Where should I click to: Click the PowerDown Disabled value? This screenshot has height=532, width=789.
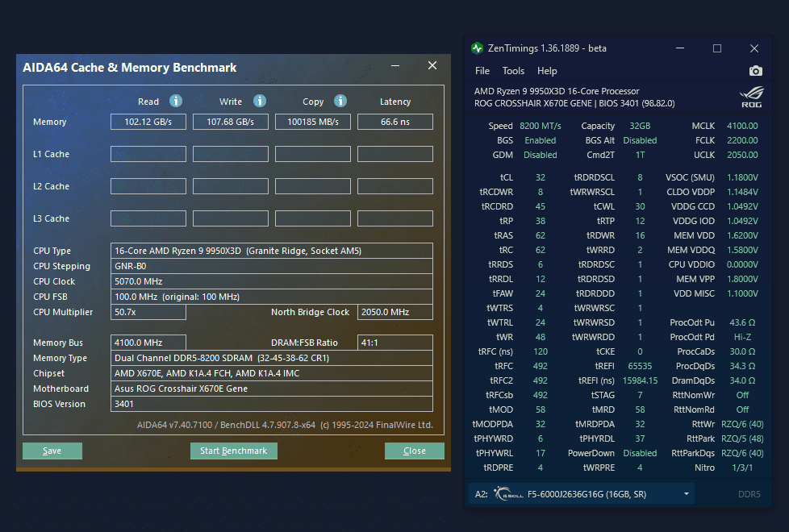(640, 453)
